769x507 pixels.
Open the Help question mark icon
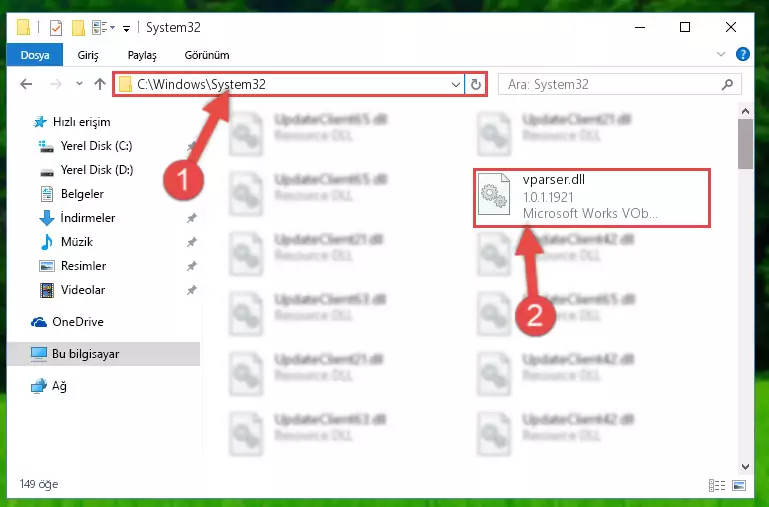(743, 54)
